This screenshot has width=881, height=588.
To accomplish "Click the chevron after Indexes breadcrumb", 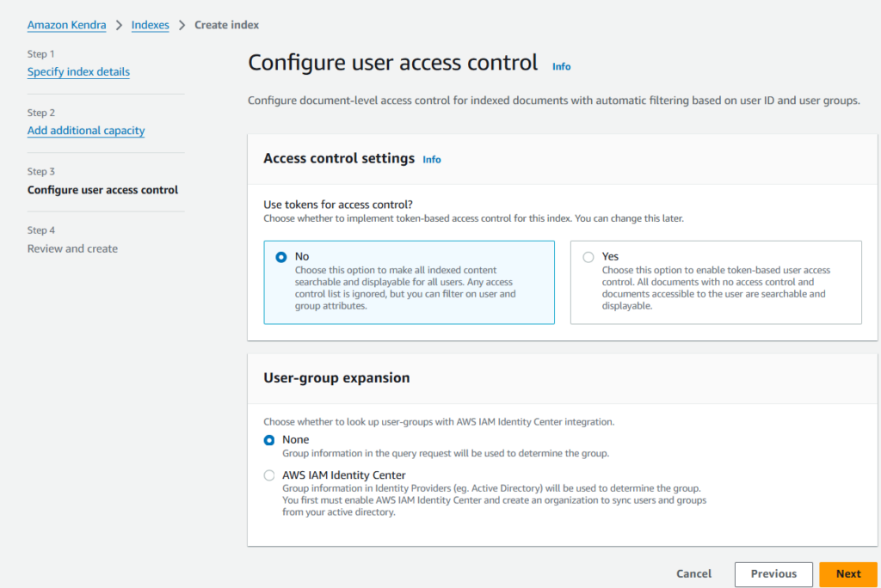I will [182, 25].
